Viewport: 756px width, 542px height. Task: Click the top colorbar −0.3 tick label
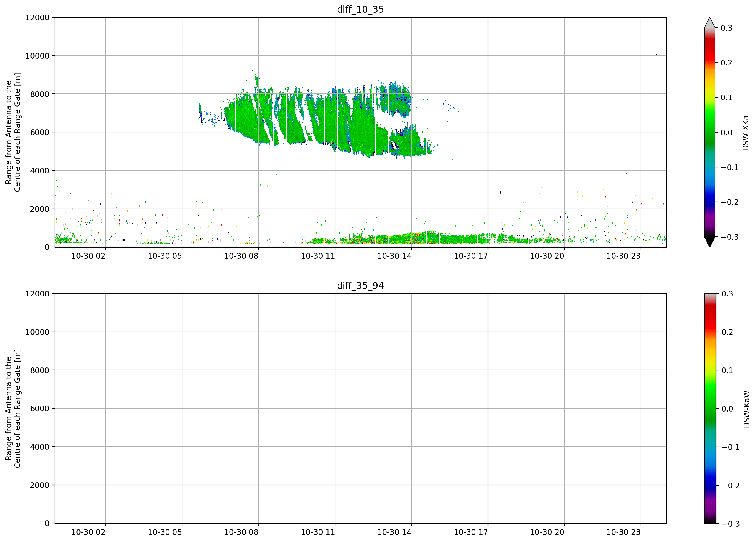tap(730, 237)
